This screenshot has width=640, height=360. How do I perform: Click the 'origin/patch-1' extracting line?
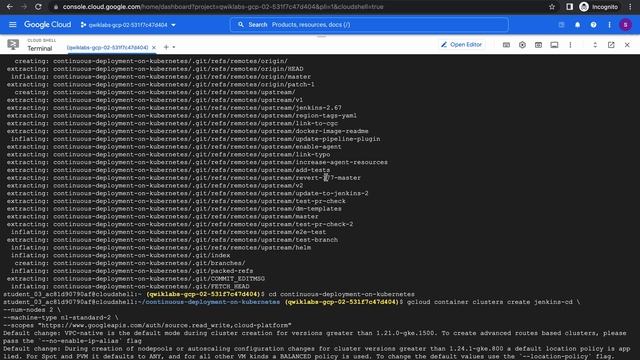click(160, 84)
